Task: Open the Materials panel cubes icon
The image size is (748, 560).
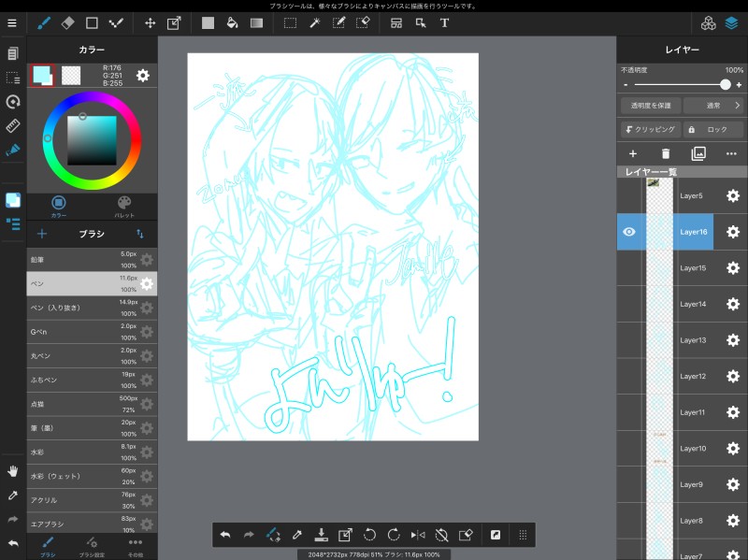Action: coord(709,22)
